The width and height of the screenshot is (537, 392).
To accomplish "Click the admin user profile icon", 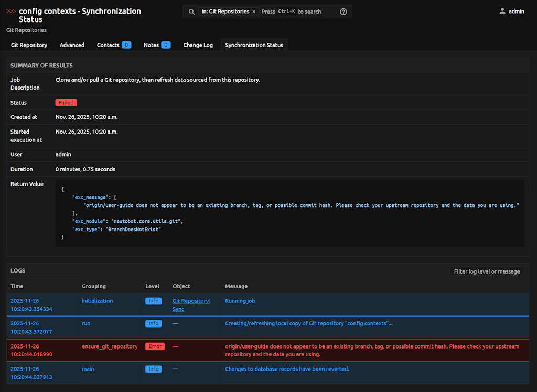I will [x=502, y=11].
